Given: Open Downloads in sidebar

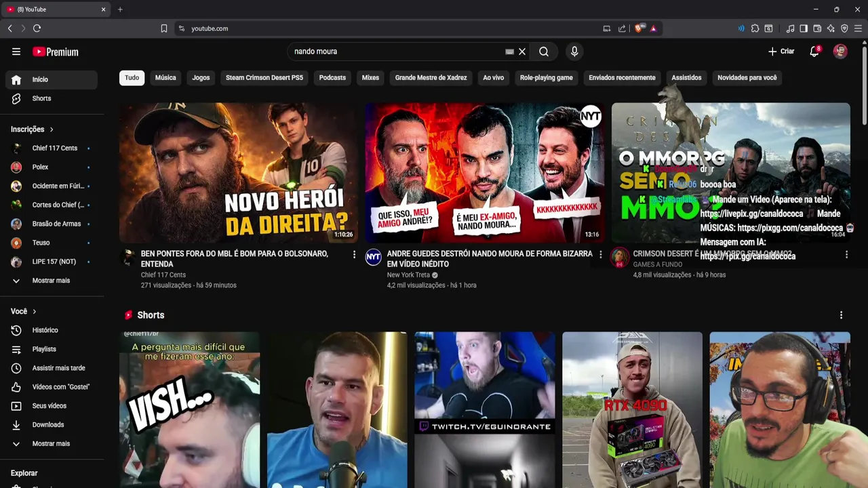Looking at the screenshot, I should click(x=52, y=425).
